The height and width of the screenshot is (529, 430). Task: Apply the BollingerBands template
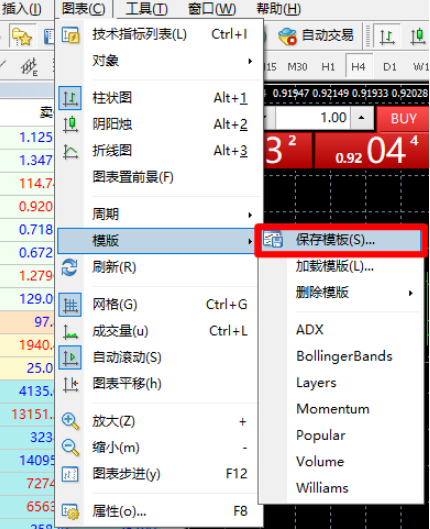[341, 356]
